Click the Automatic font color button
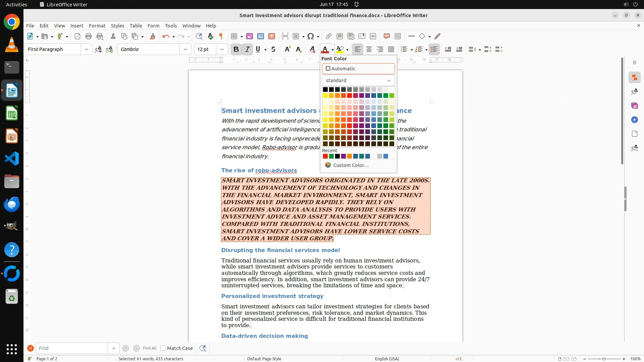 click(358, 69)
